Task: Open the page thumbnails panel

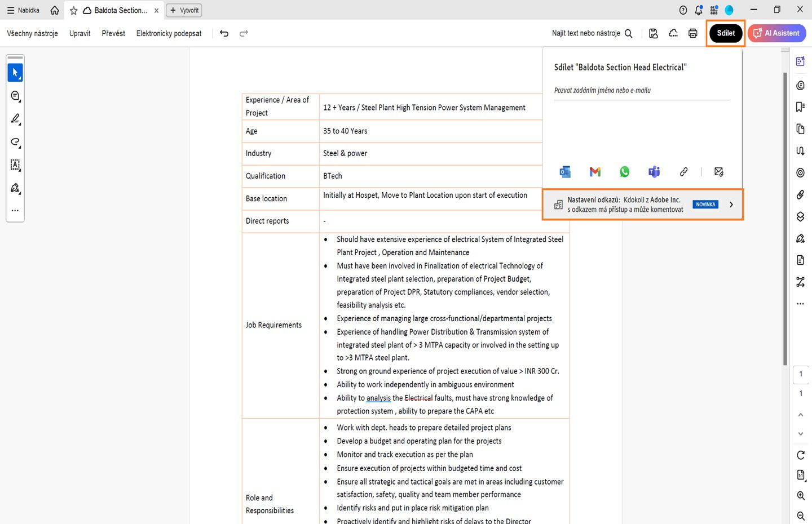Action: tap(800, 129)
